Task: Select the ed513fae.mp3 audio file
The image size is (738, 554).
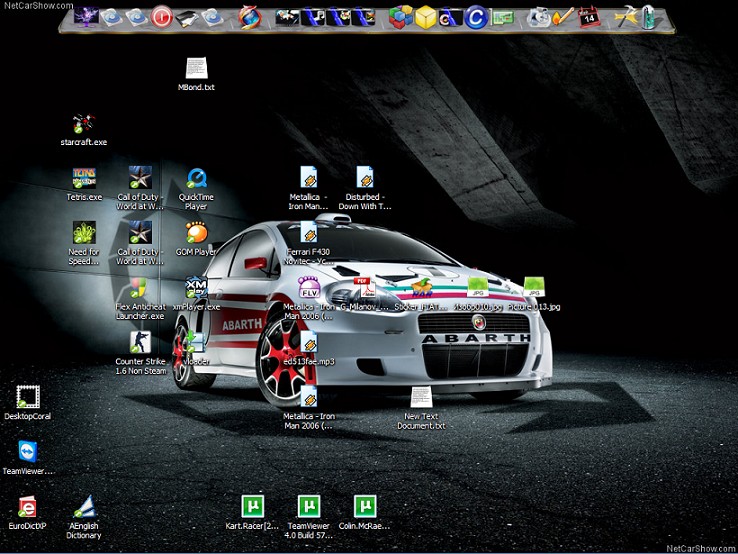Action: pos(309,343)
